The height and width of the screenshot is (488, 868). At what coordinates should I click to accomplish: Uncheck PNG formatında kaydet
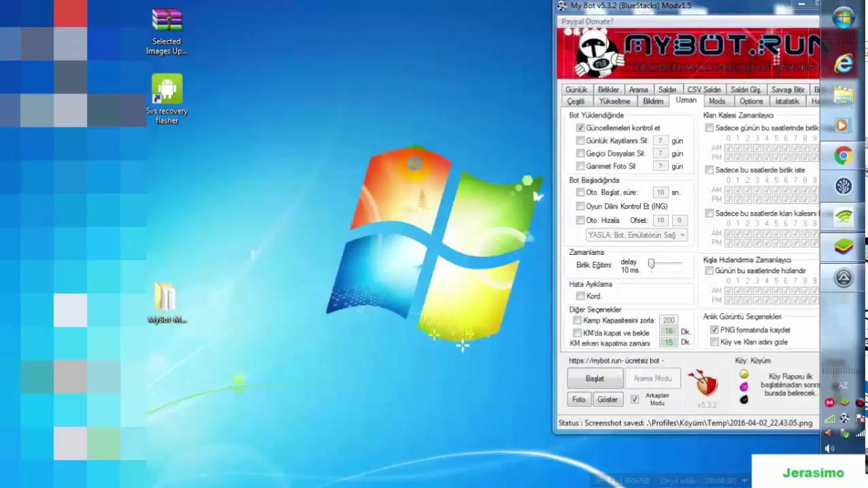coord(714,329)
